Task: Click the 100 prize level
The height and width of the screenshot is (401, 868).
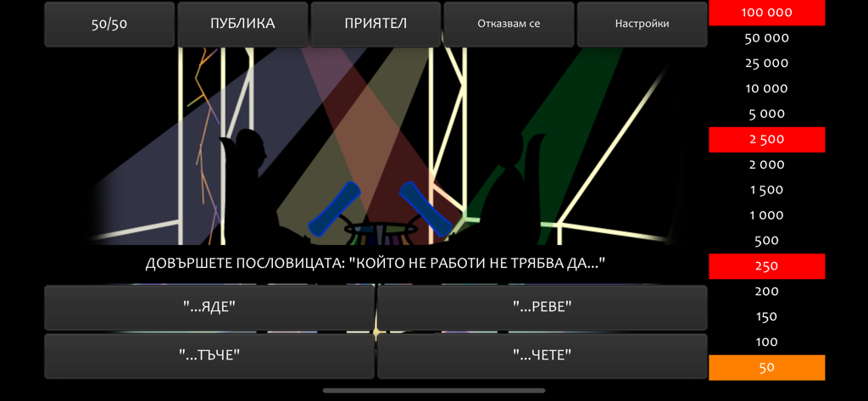Action: coord(766,343)
